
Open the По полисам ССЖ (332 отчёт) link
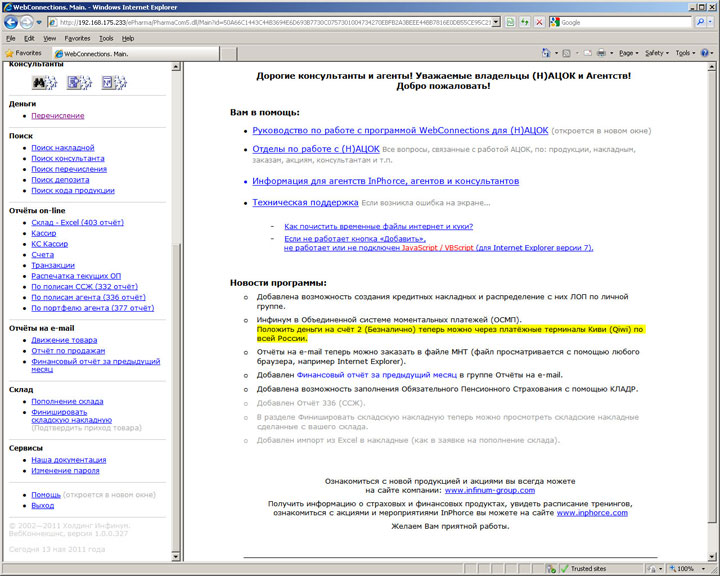[x=84, y=287]
